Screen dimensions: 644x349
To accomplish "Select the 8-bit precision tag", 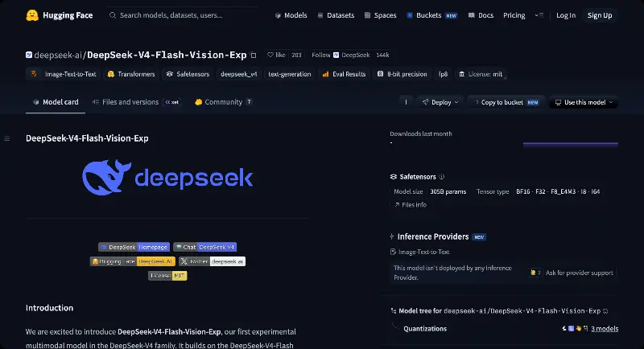I will pyautogui.click(x=402, y=74).
